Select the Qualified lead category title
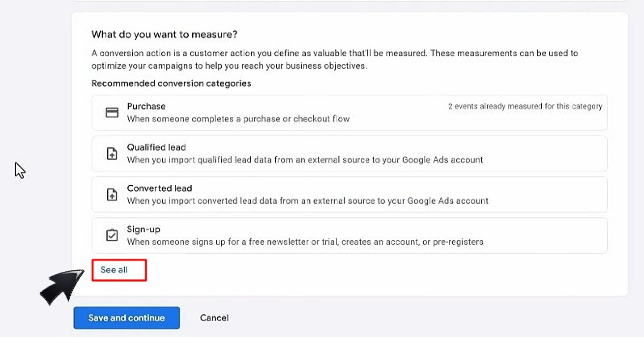The image size is (644, 344). pyautogui.click(x=156, y=147)
